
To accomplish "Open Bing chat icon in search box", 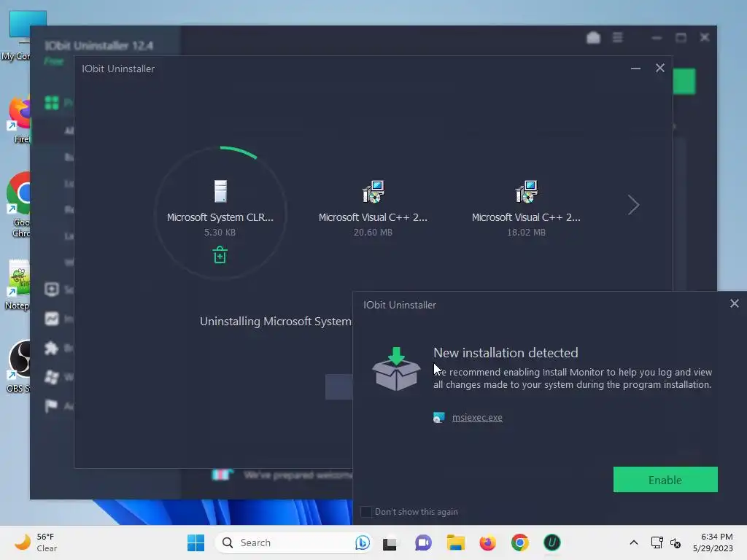I will (362, 542).
